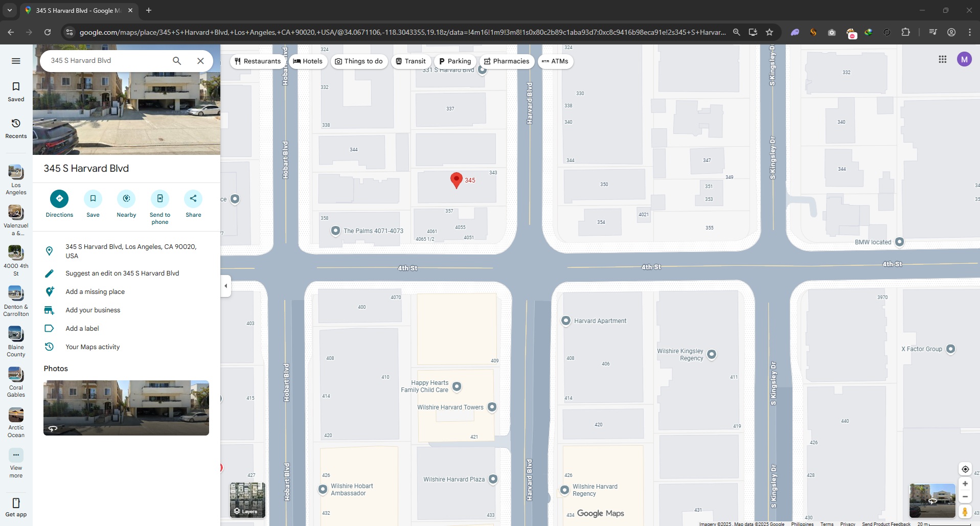Collapse the side panel arrow
980x526 pixels.
point(226,286)
